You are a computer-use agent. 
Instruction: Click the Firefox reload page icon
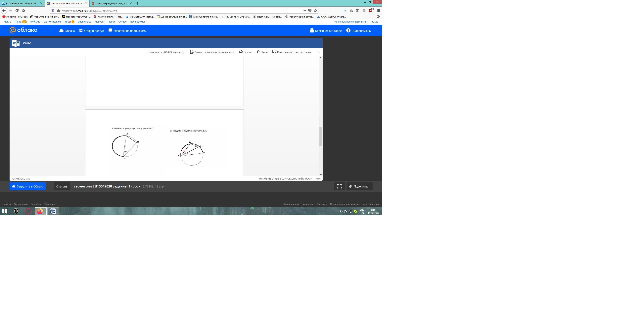coord(17,11)
